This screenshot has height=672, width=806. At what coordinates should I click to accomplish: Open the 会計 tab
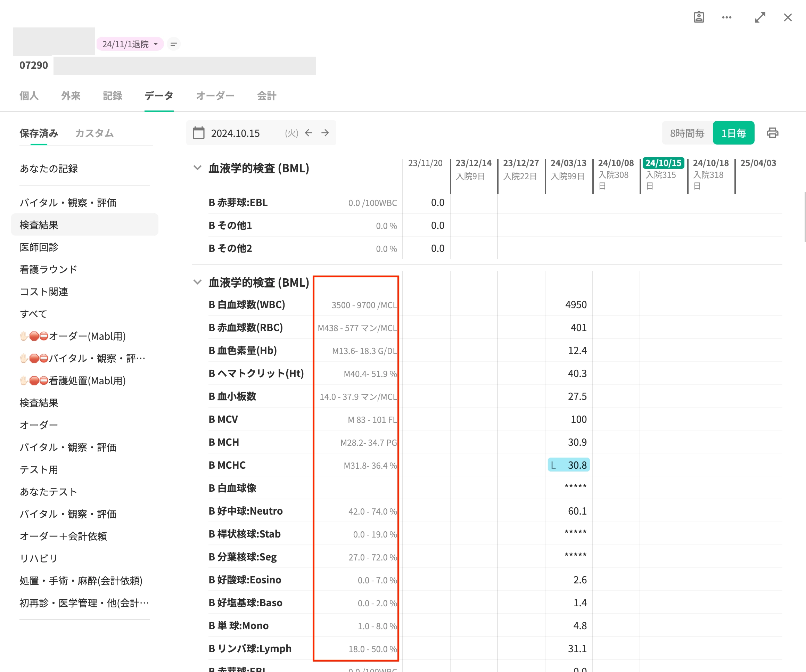click(267, 96)
